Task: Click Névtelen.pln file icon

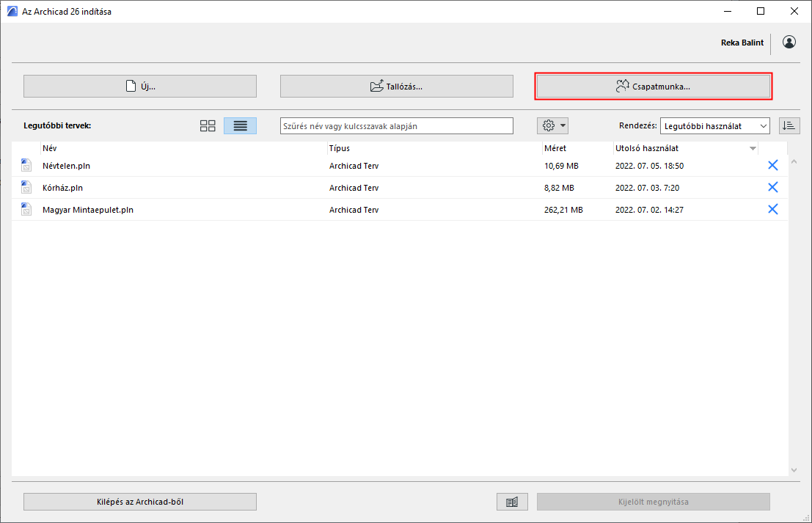Action: tap(26, 165)
